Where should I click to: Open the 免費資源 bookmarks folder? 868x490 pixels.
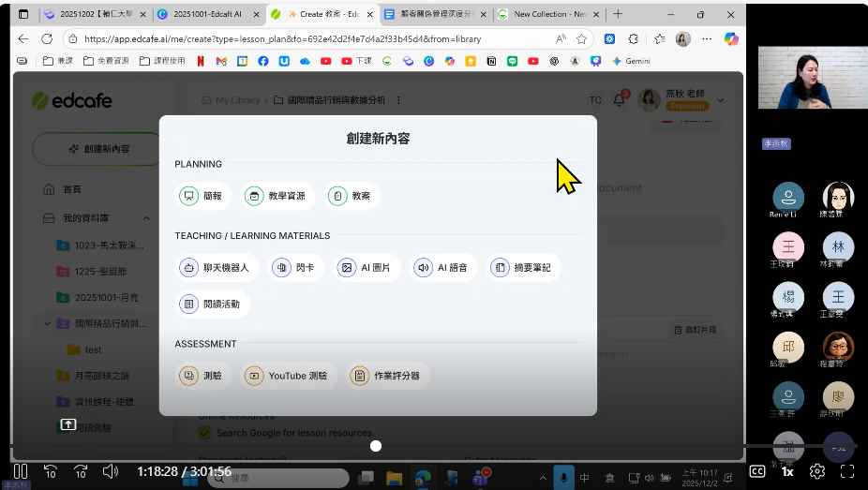coord(106,62)
